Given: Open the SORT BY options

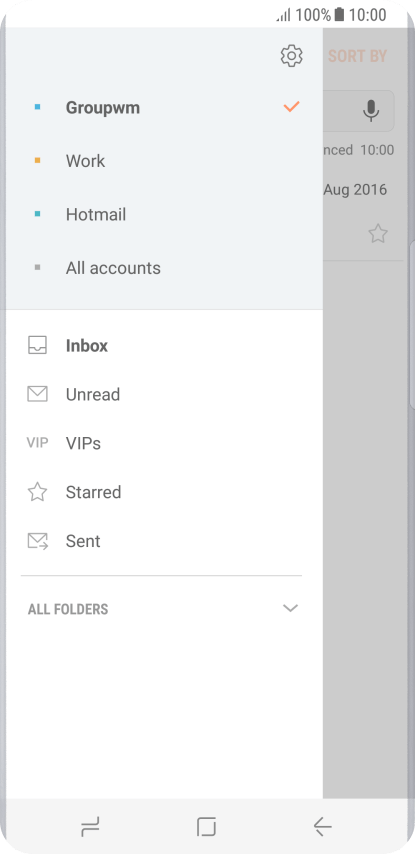Looking at the screenshot, I should point(357,56).
